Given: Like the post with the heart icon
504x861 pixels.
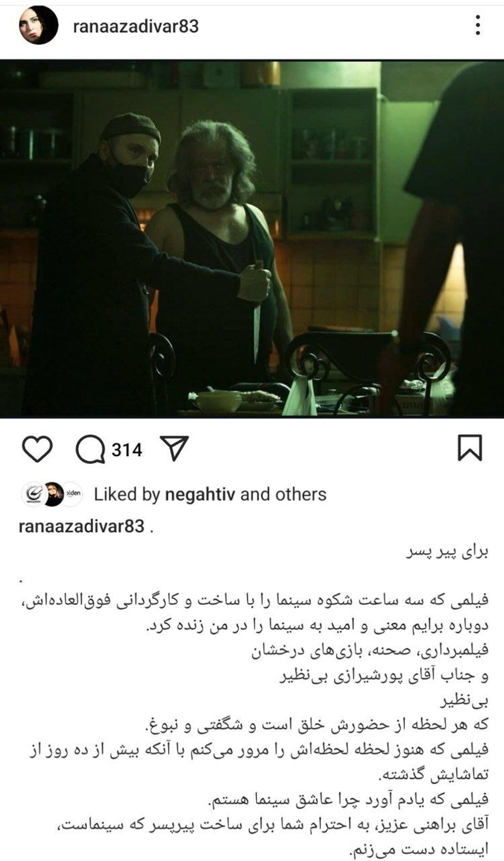Looking at the screenshot, I should pyautogui.click(x=37, y=449).
